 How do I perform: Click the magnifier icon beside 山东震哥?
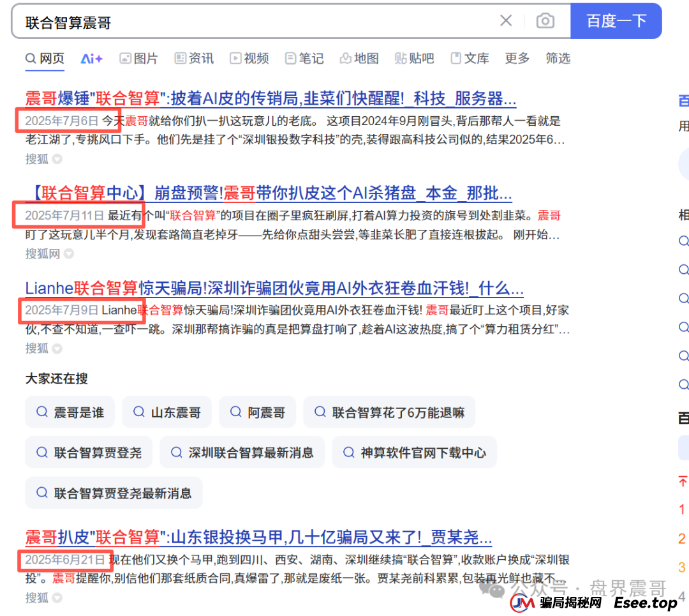click(139, 412)
